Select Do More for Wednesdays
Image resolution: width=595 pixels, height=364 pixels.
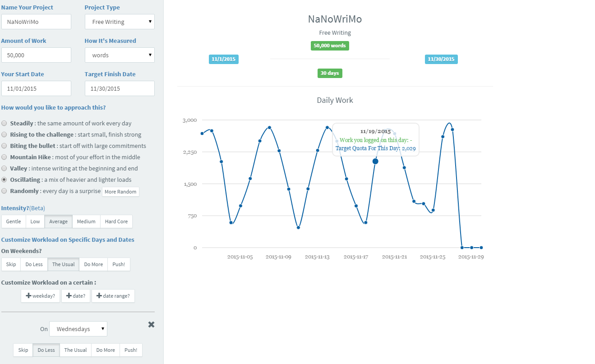coord(106,350)
